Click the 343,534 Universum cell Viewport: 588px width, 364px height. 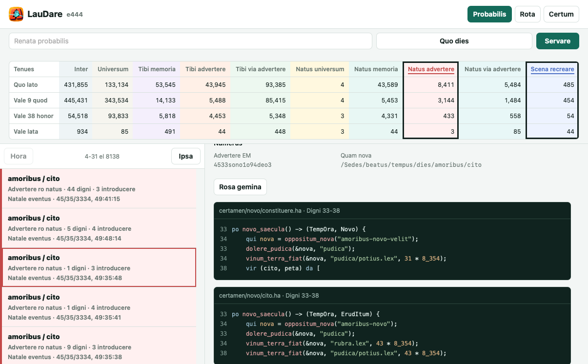[x=113, y=101]
